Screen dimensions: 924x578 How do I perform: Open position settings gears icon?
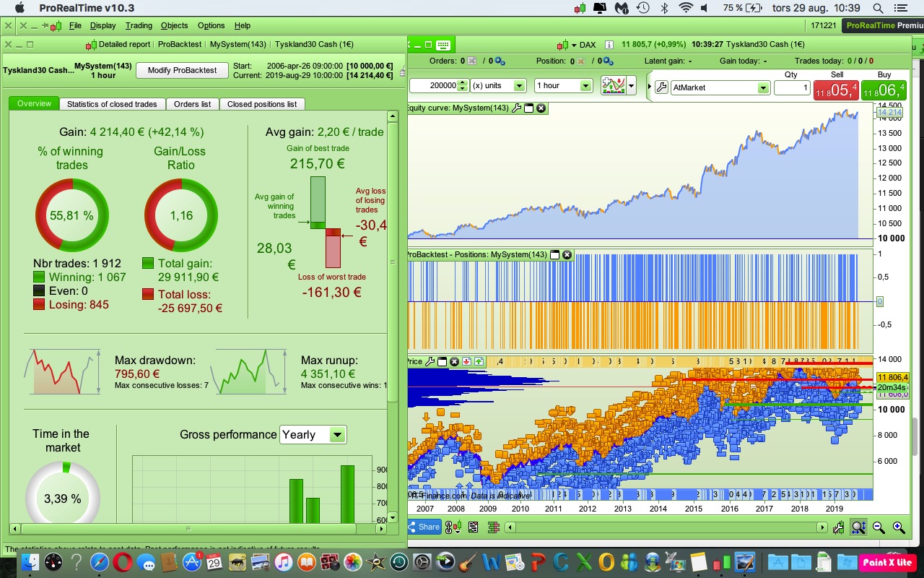click(606, 61)
